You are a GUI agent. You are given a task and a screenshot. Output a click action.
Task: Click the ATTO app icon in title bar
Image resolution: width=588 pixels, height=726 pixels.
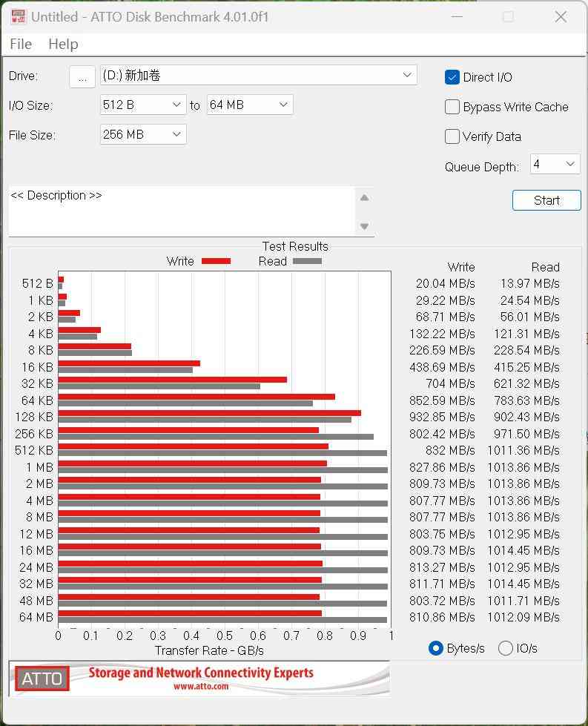pyautogui.click(x=17, y=16)
